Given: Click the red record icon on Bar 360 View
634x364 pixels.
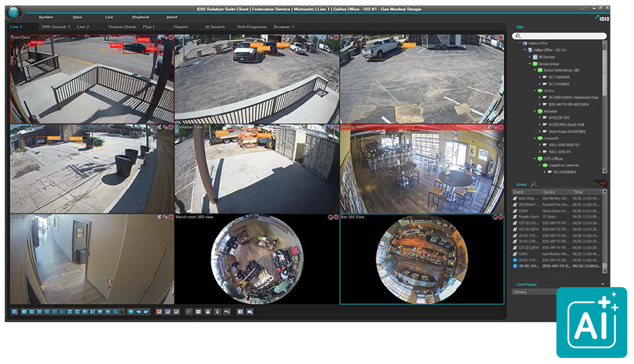Looking at the screenshot, I should pos(501,217).
